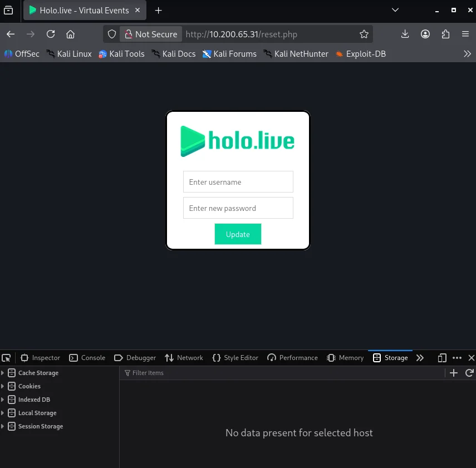Open the Firefox hamburger application menu
The height and width of the screenshot is (468, 476).
(465, 34)
